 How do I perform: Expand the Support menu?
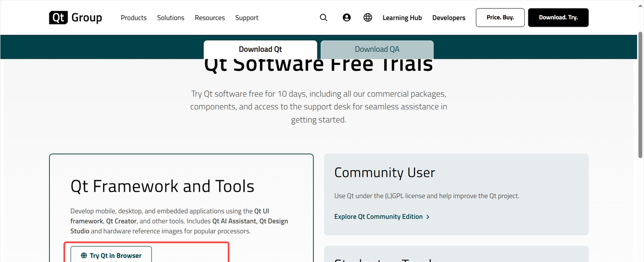point(247,18)
